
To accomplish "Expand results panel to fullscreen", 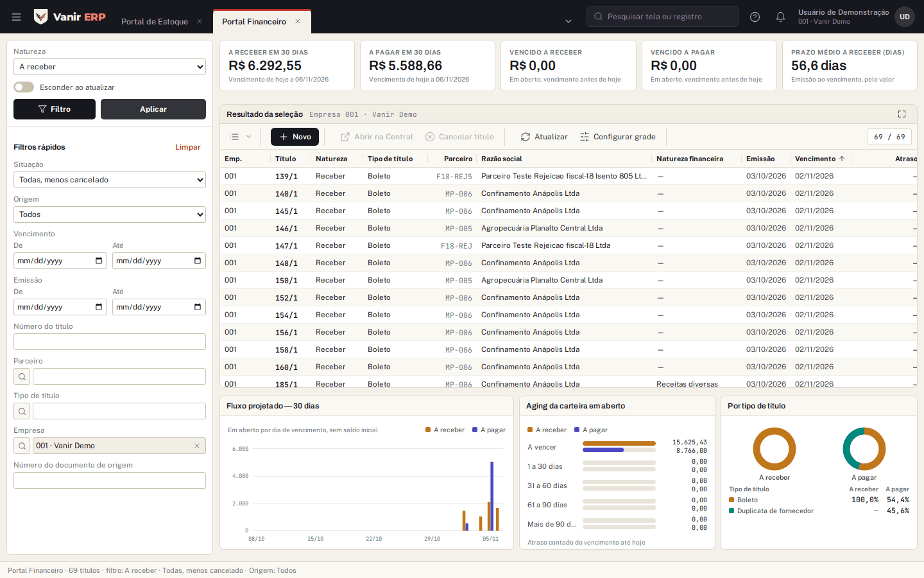I will [902, 114].
